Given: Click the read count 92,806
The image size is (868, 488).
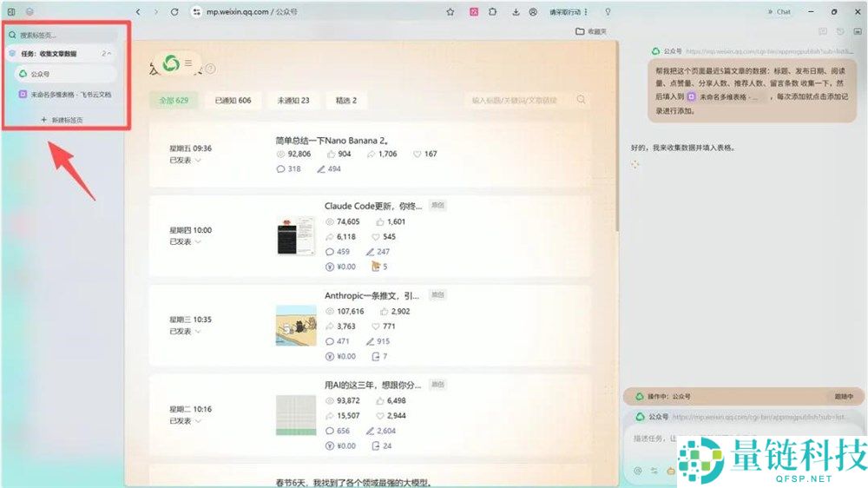Looking at the screenshot, I should coord(299,154).
